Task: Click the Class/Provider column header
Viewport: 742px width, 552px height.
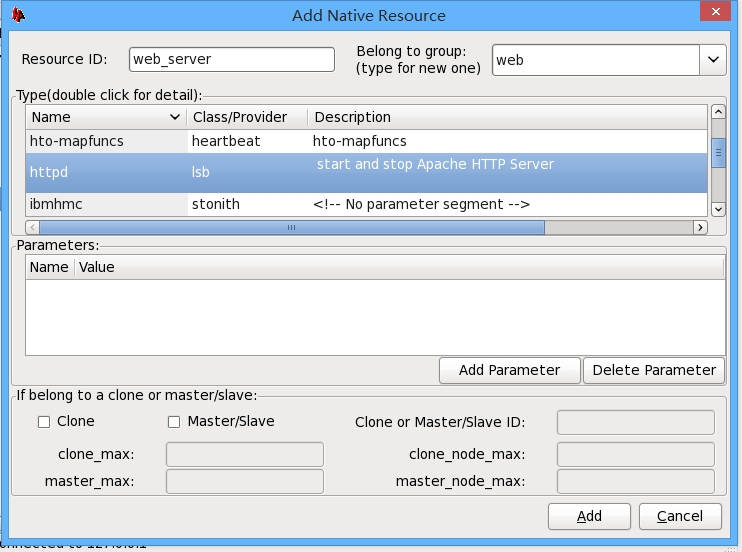Action: [247, 117]
